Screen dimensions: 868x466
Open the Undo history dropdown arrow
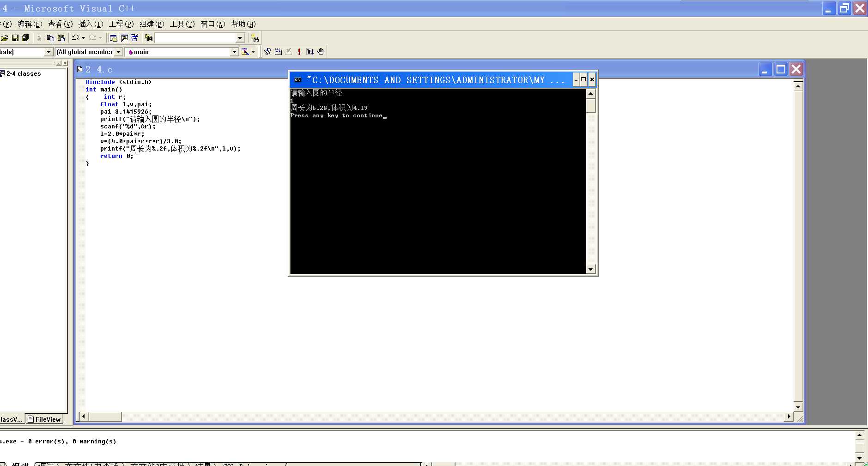(x=83, y=38)
